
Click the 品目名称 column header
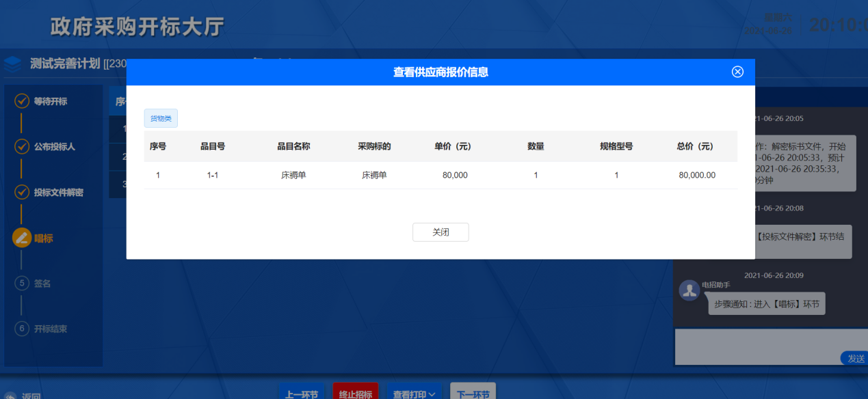tap(293, 146)
